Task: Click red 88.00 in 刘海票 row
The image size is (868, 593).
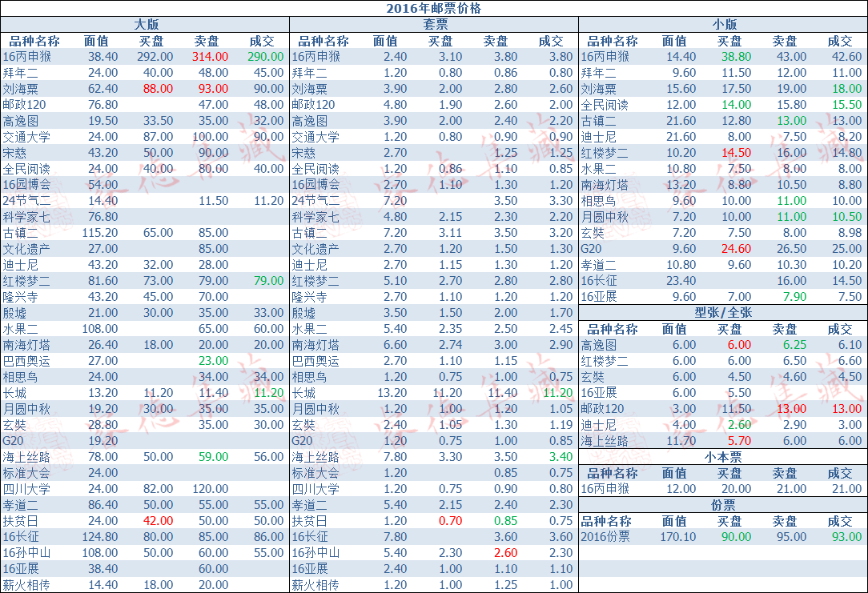Action: coord(158,89)
